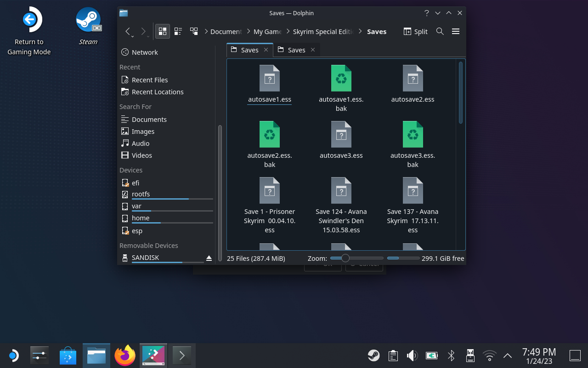Click the search magnifier icon
The height and width of the screenshot is (368, 588).
pyautogui.click(x=440, y=31)
